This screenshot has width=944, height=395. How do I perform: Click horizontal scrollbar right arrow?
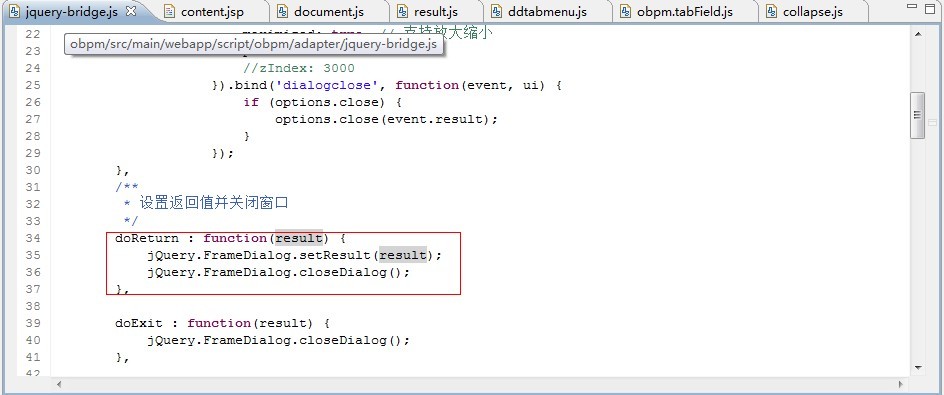(x=901, y=384)
